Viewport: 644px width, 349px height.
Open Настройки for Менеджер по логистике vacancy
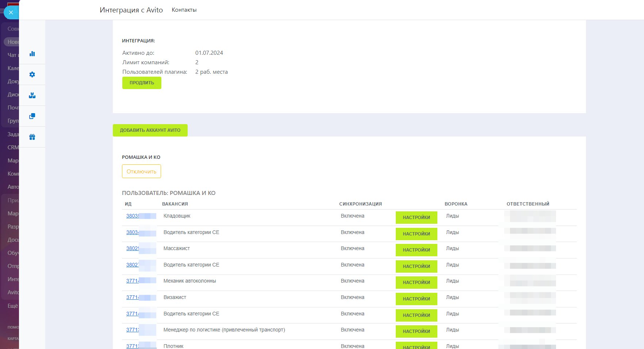pos(416,331)
